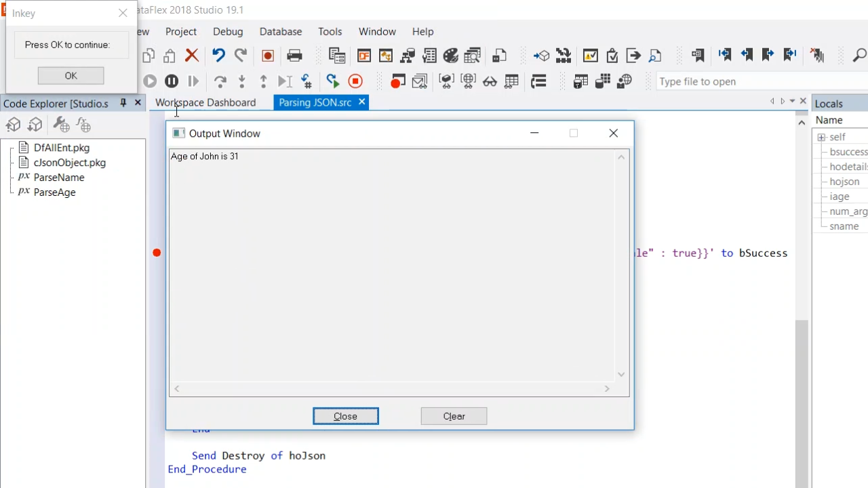Toggle the breakpoint icon in the debug toolbar
The width and height of the screenshot is (868, 488).
point(397,81)
